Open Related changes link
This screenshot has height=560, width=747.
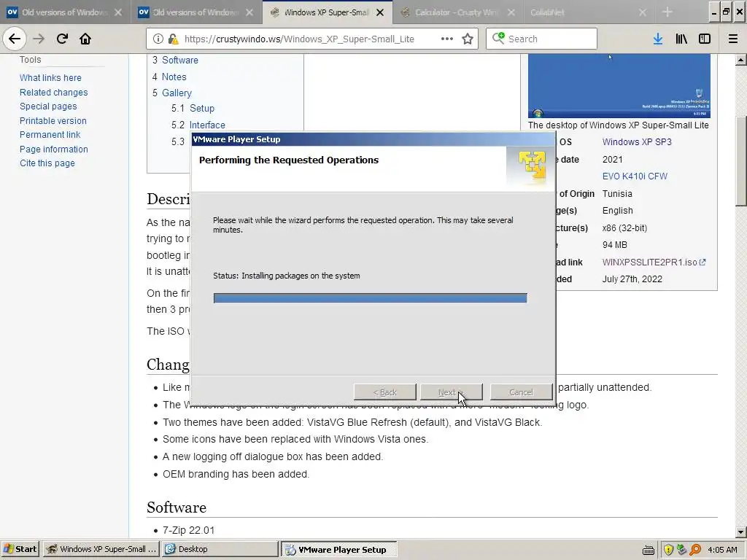[53, 93]
